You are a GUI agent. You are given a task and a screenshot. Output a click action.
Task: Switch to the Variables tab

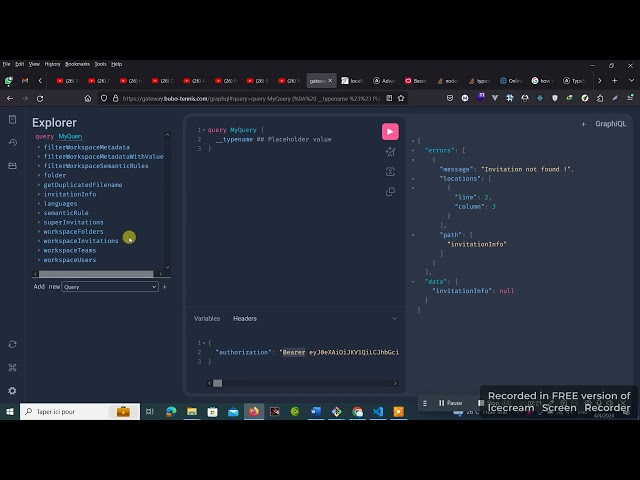pyautogui.click(x=207, y=319)
